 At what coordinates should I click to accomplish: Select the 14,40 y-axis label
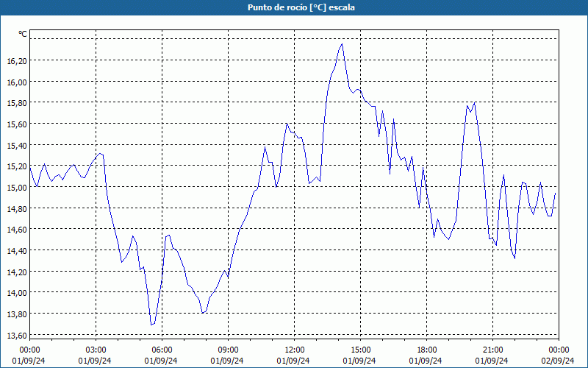17,250
